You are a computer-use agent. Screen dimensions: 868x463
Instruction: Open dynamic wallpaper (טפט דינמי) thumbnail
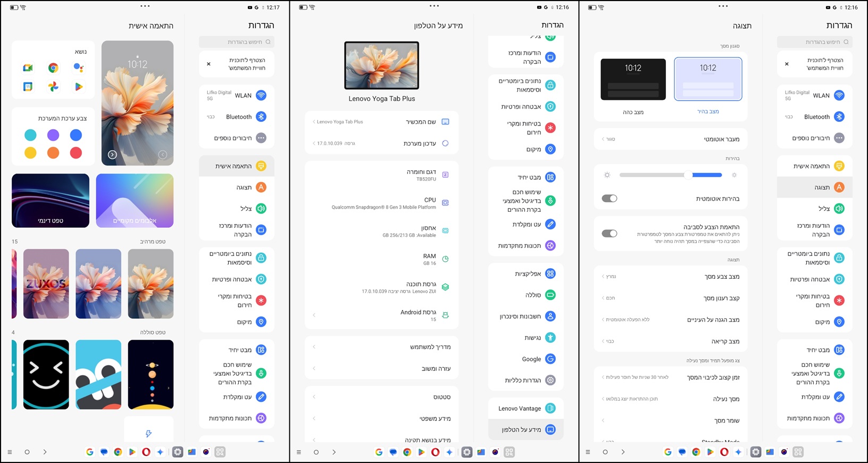(51, 201)
